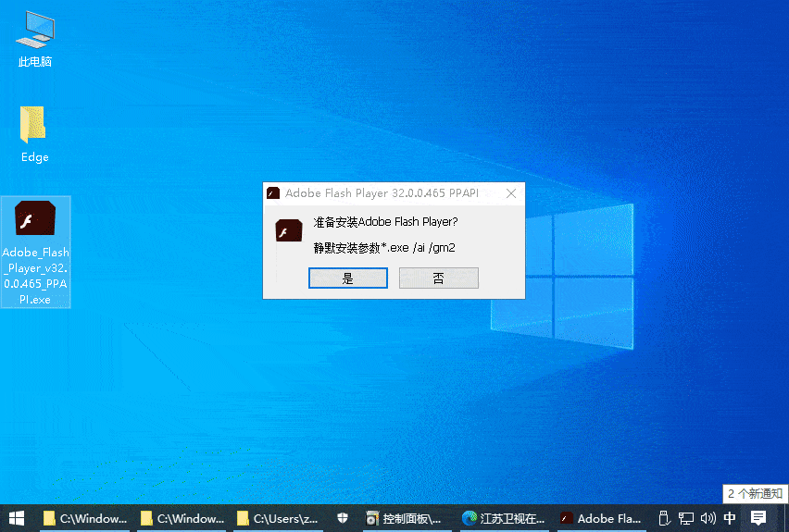
Task: Select Adobe_Flash_Player_v32.0.0.465_PPAPI.exe desktop file
Action: [x=35, y=252]
